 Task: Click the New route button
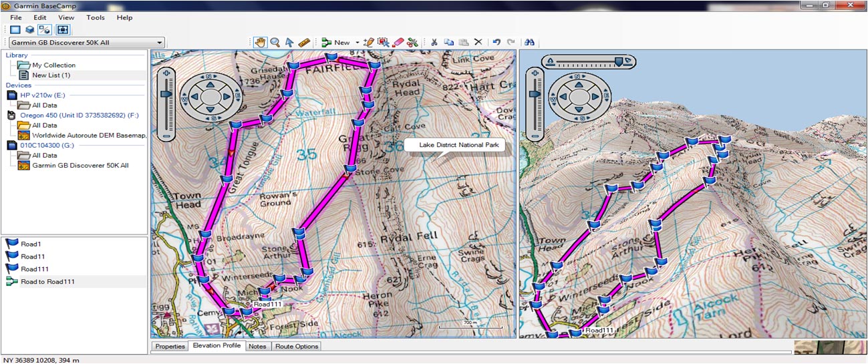335,42
